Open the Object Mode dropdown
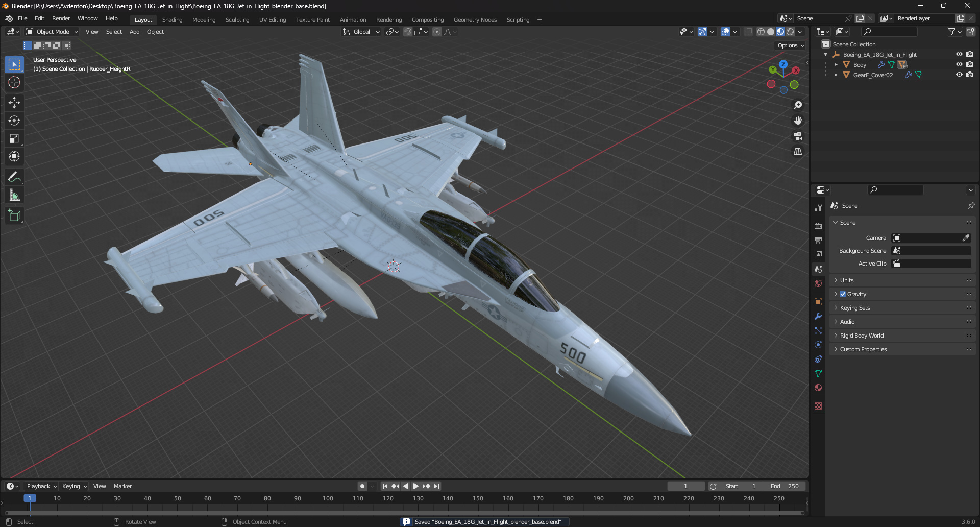Viewport: 980px width, 527px height. point(52,32)
